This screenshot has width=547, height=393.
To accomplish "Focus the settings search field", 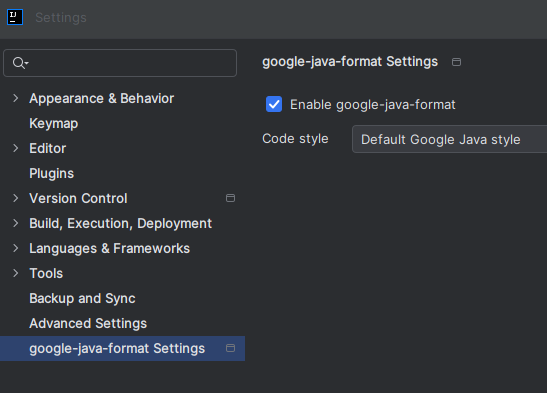I will [120, 63].
